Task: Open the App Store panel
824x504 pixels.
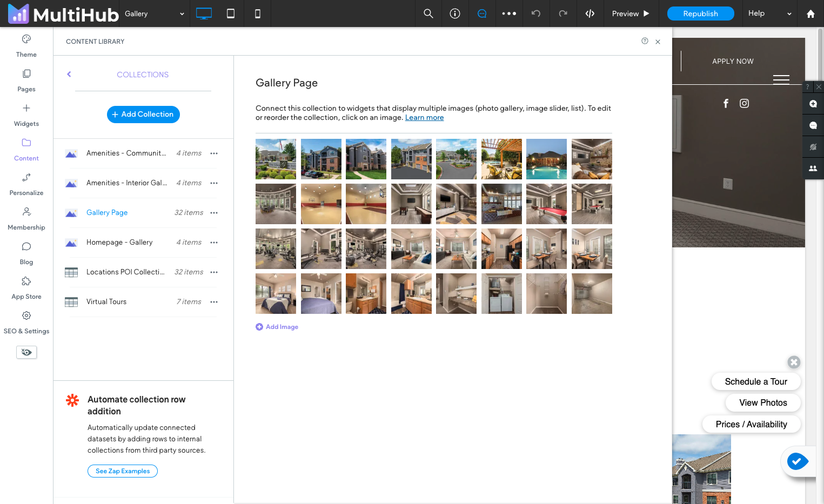Action: point(26,288)
